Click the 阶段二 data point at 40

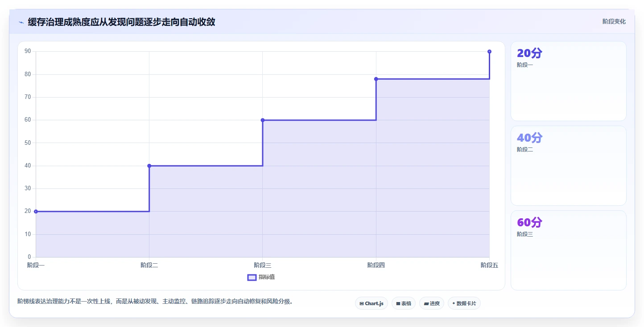(x=149, y=166)
